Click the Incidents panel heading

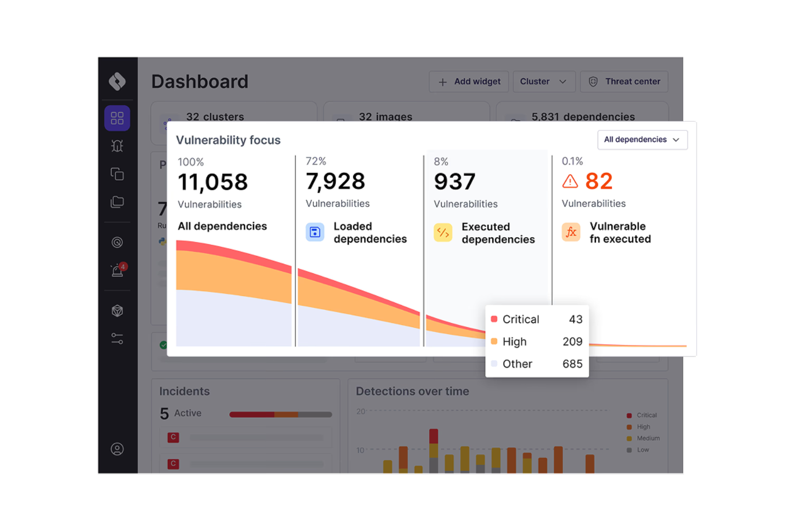coord(184,391)
